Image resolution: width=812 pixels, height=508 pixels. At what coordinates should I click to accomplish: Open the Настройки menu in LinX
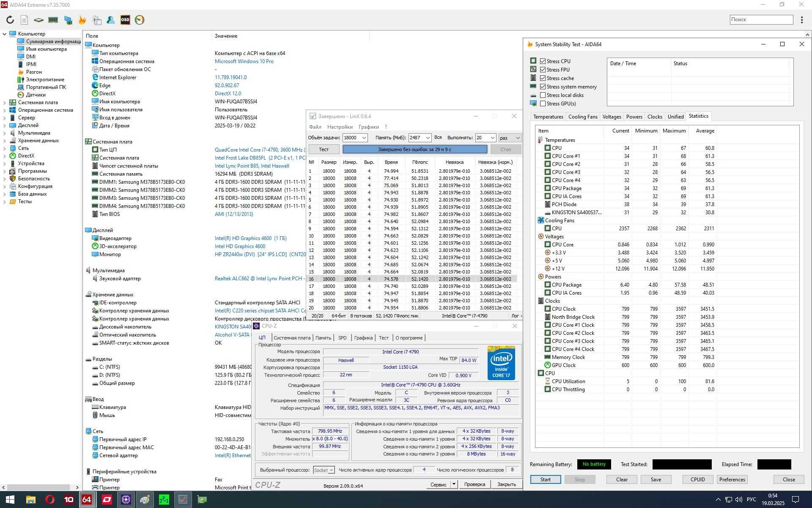click(340, 127)
